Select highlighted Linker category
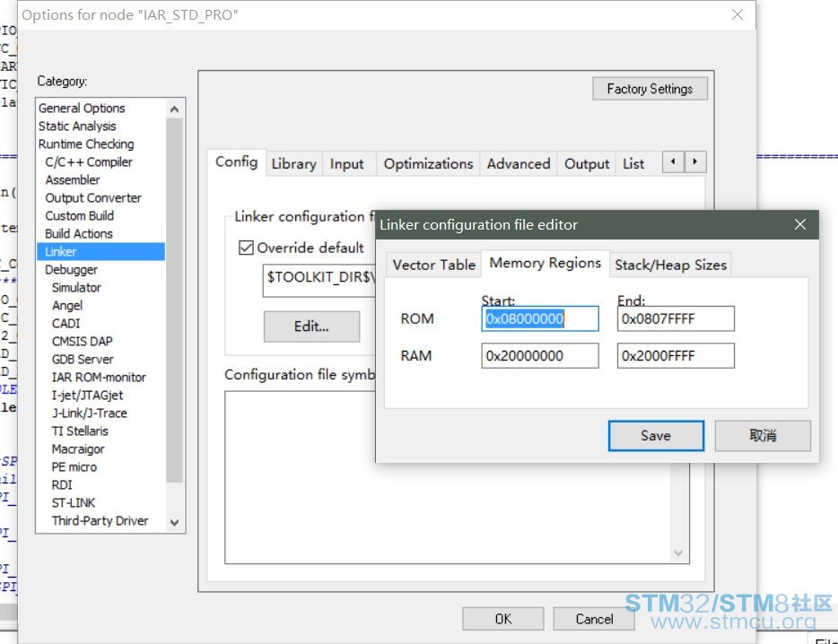 [x=101, y=251]
